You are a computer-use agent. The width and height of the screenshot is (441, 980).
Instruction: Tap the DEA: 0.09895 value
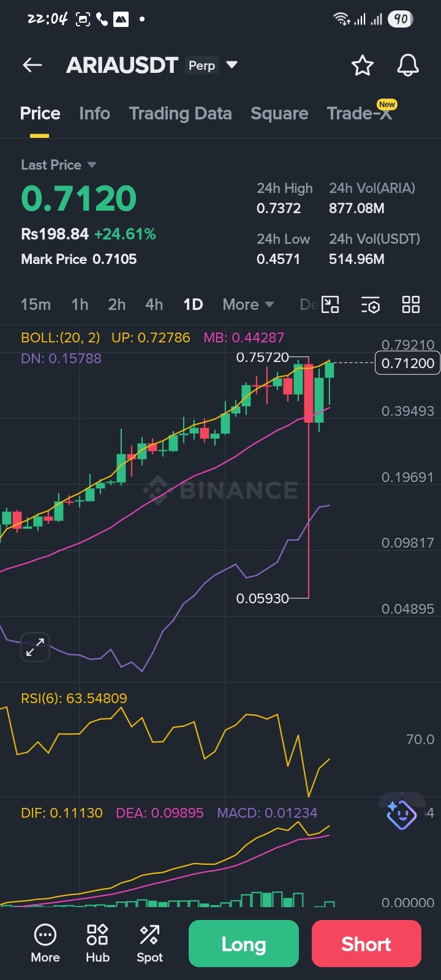tap(159, 813)
